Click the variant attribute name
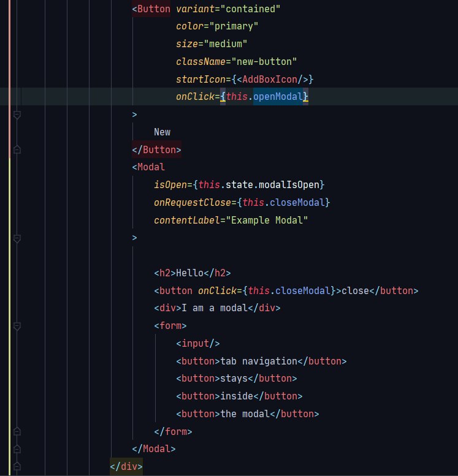This screenshot has height=476, width=458. point(195,9)
